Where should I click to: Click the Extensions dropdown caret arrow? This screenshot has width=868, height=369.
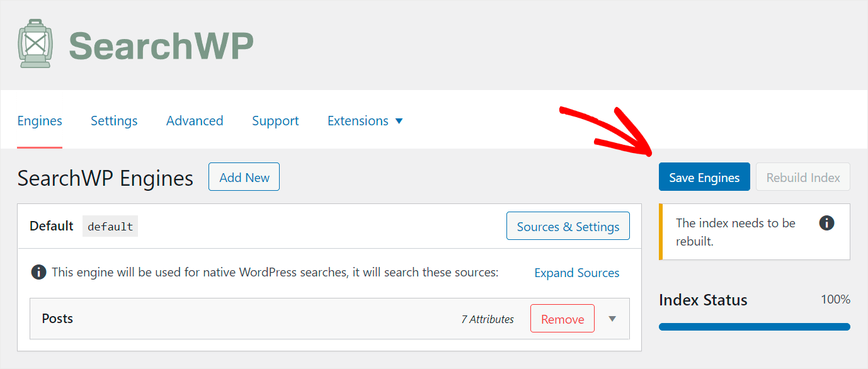point(399,121)
